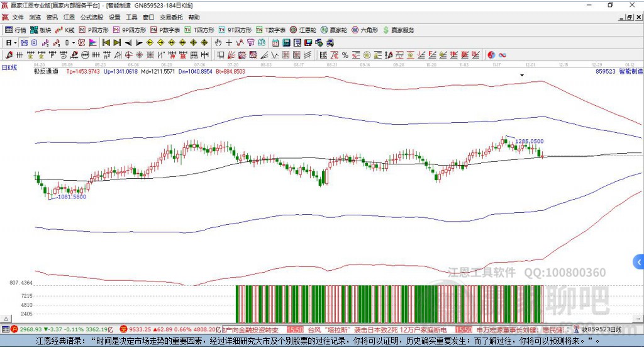Open the 9T四方形 tool
644x347 pixels.
click(x=235, y=30)
